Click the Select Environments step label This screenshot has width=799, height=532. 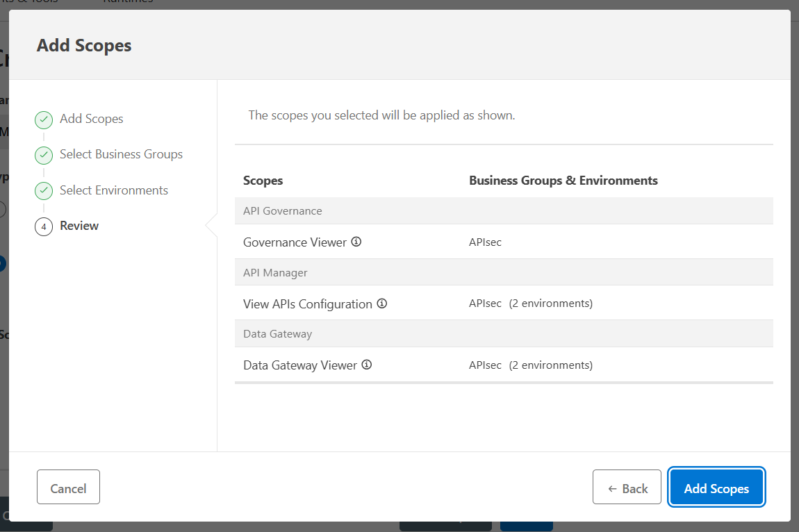click(x=113, y=190)
